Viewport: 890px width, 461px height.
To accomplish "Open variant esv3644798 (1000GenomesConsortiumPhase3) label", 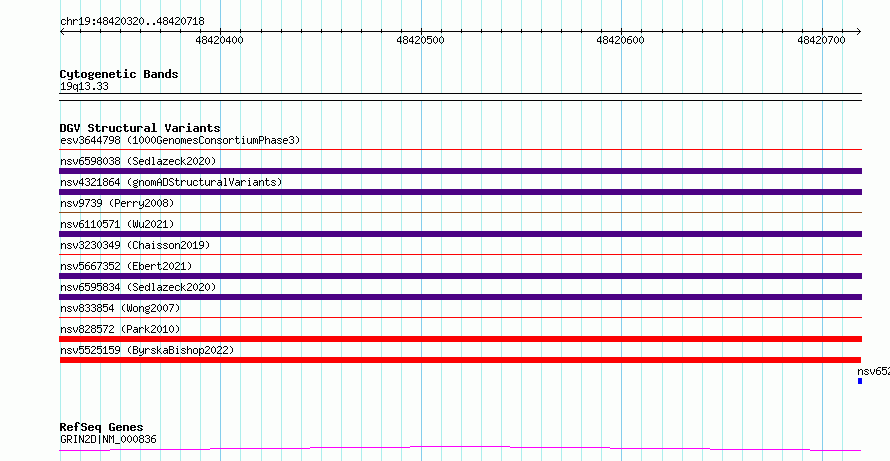I will click(x=180, y=140).
